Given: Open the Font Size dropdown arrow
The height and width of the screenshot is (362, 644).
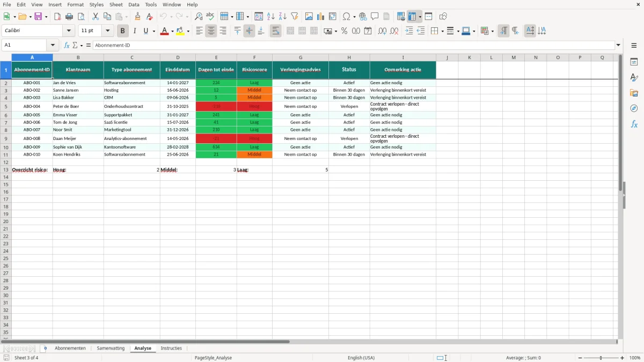Looking at the screenshot, I should [108, 31].
